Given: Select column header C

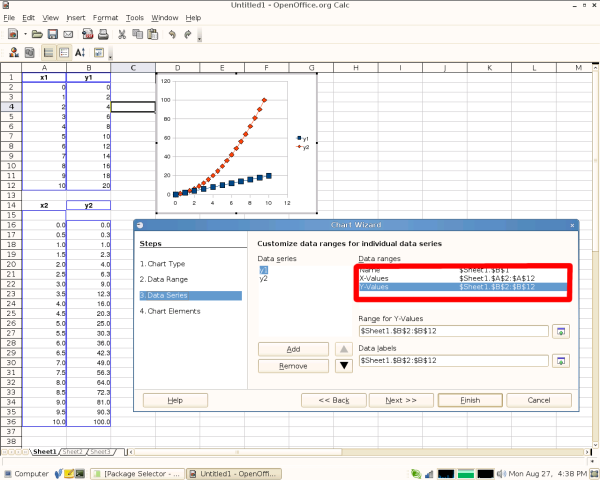Looking at the screenshot, I should tap(133, 68).
